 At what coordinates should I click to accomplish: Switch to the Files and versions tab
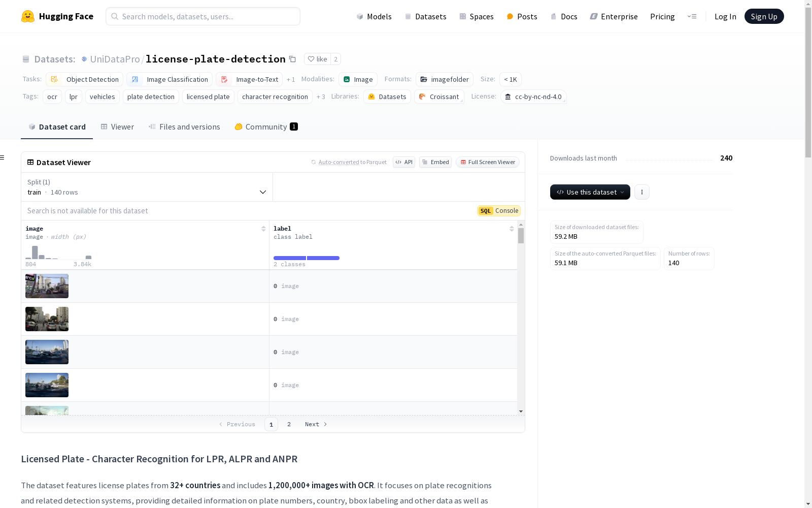(x=184, y=127)
